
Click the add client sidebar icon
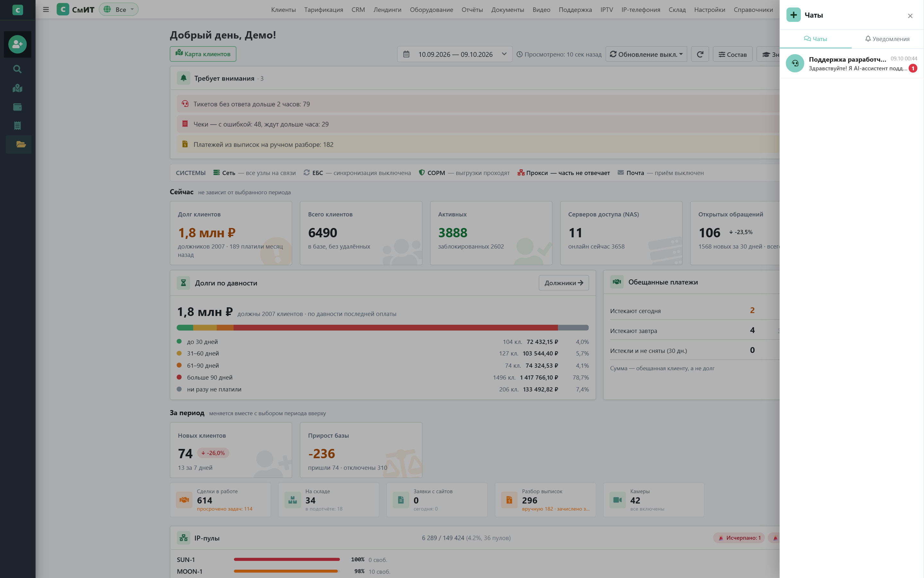pos(18,44)
